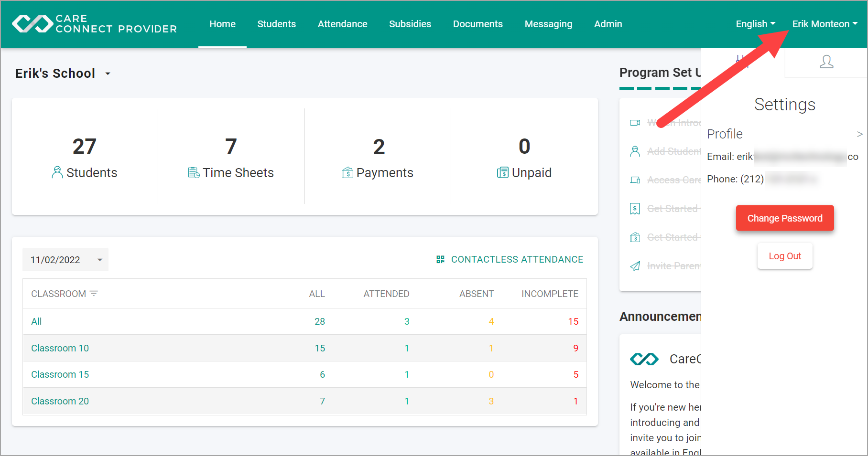Click the Log Out button
Screen dimensions: 868x456
pyautogui.click(x=785, y=256)
